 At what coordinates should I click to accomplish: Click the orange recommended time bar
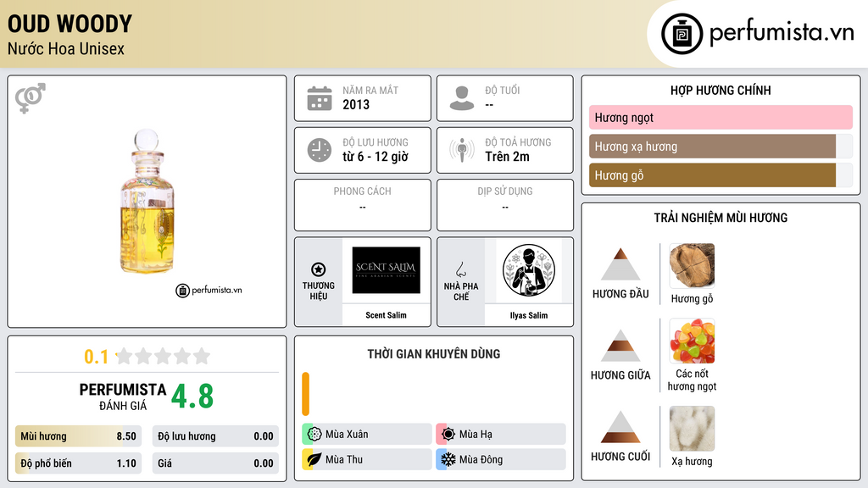coord(305,394)
